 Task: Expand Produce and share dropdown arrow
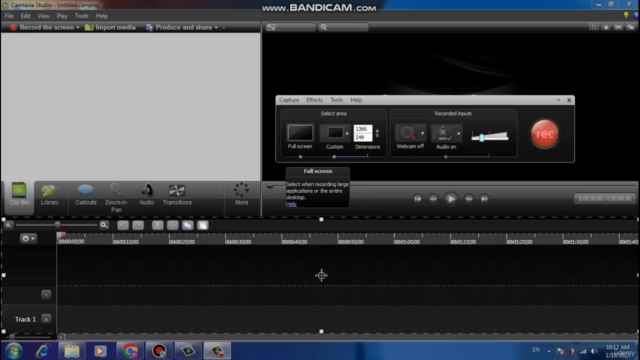pyautogui.click(x=216, y=28)
